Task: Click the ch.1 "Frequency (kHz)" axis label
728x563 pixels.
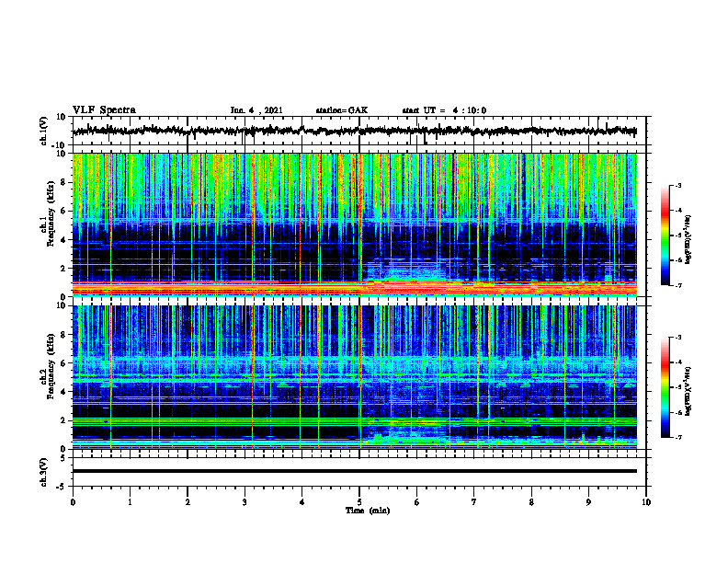Action: (x=52, y=213)
